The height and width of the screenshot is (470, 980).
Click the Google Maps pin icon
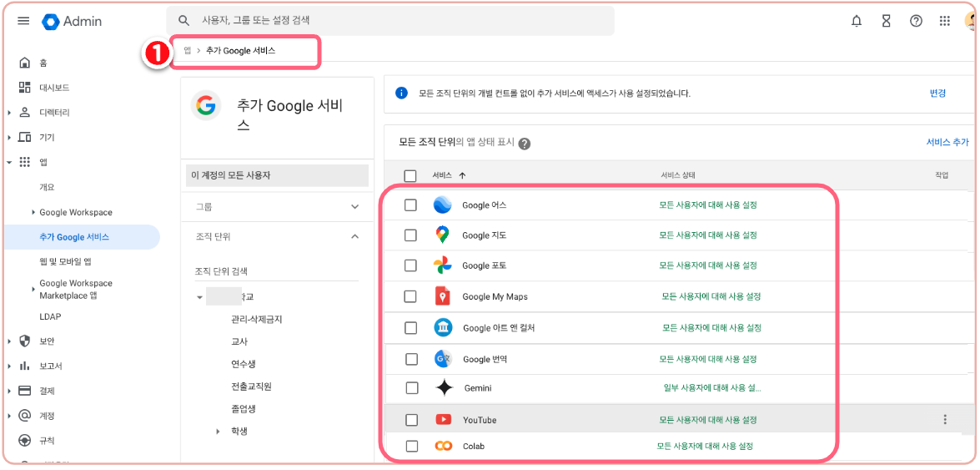pyautogui.click(x=443, y=235)
